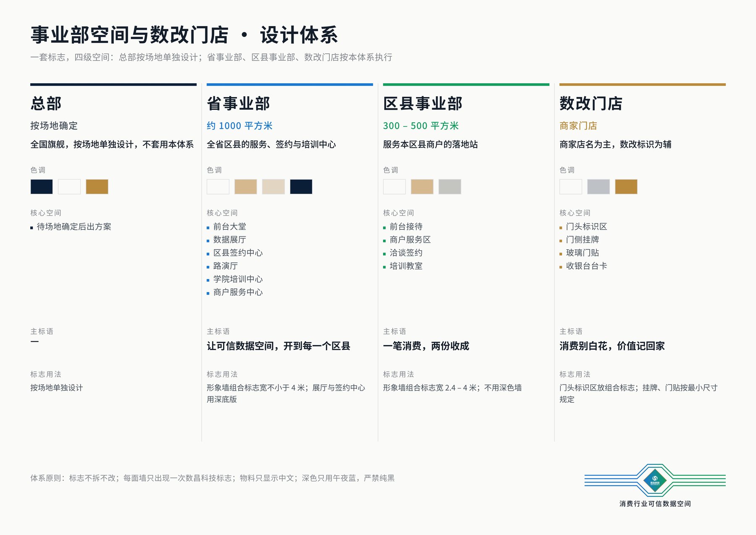
Task: Select the blue-gray swatch under 数改门店
Action: (598, 187)
